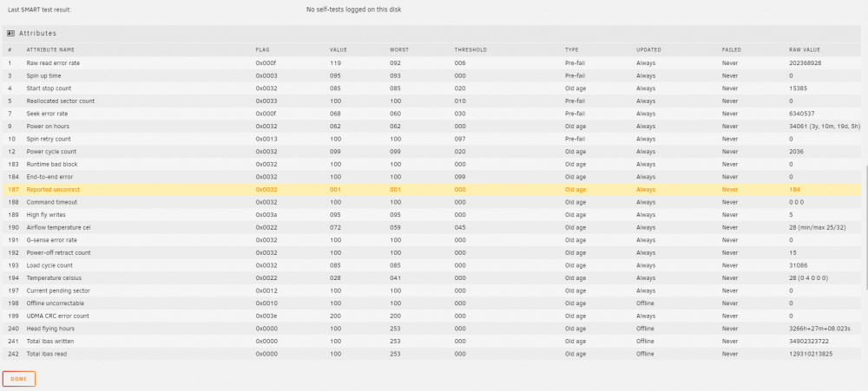Click the TYPE column header
This screenshot has width=868, height=391.
click(571, 49)
